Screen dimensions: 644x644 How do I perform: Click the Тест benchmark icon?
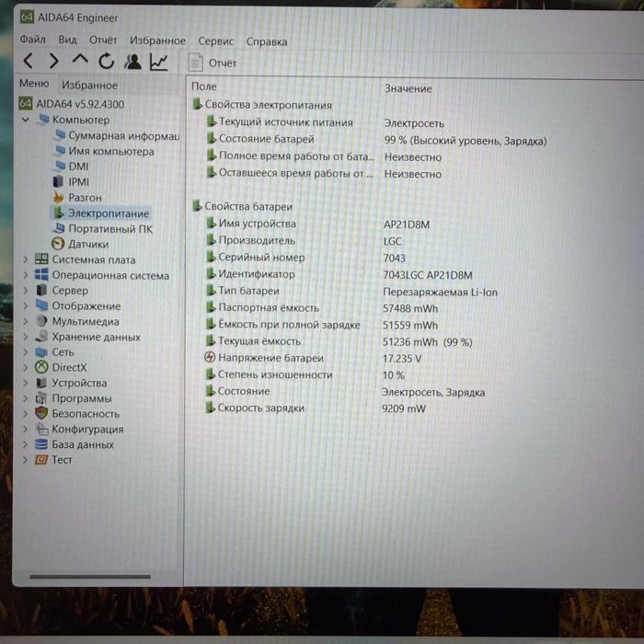pyautogui.click(x=41, y=459)
